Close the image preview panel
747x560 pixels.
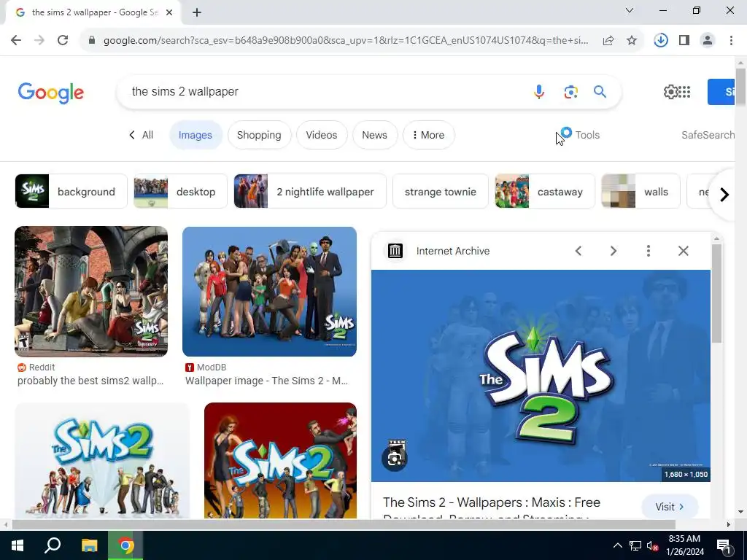[x=683, y=251]
